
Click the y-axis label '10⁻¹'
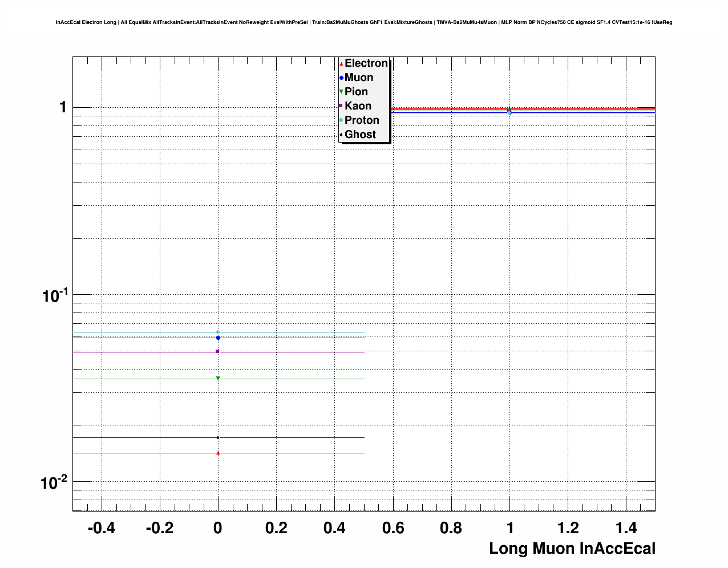[x=55, y=295]
